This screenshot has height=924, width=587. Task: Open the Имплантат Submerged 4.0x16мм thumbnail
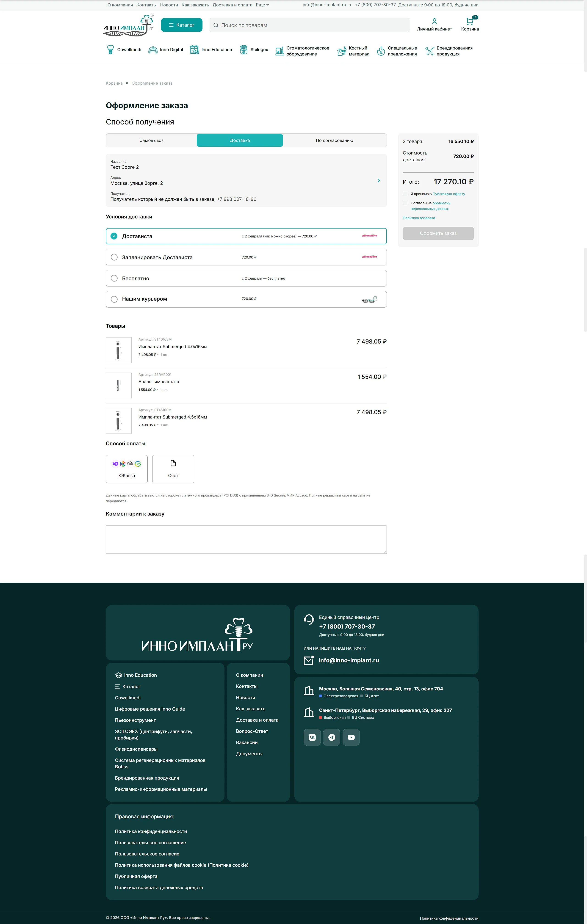pyautogui.click(x=119, y=350)
